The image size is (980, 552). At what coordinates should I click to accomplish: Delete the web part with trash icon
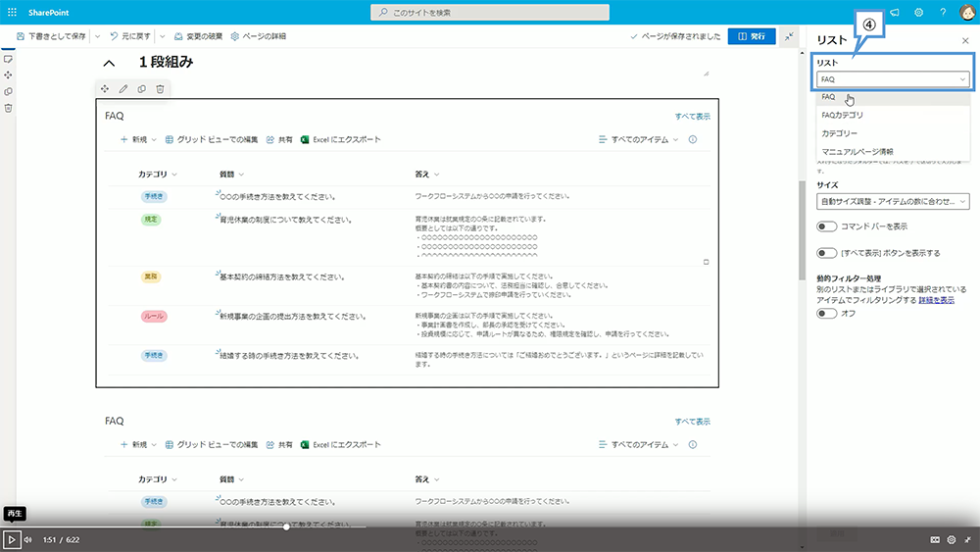[160, 89]
